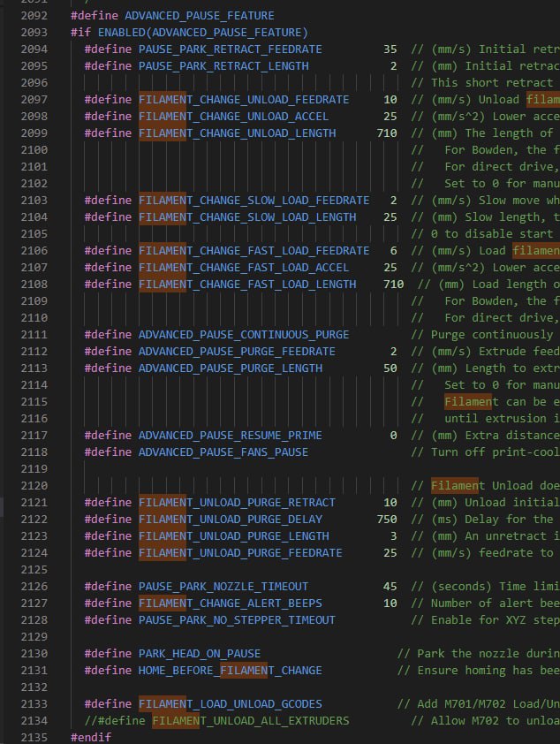Click FILAMENT_CHANGE_FAST_LOAD_FEEDRATE macro name

(254, 251)
